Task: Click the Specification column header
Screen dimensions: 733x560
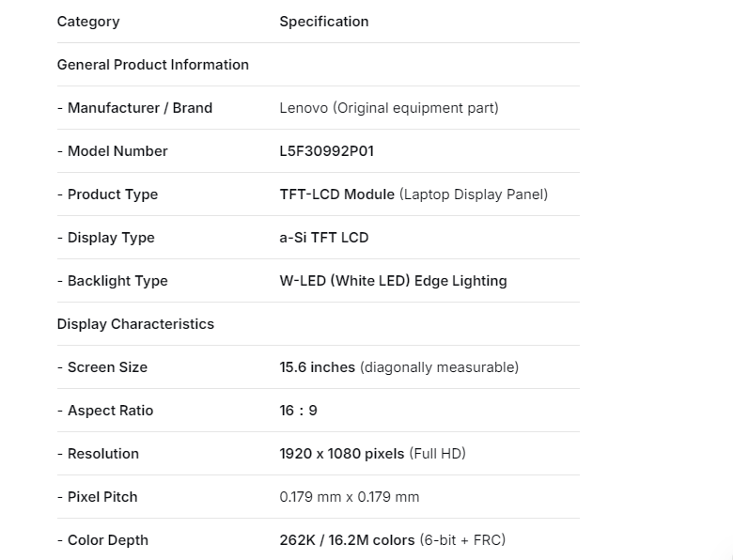Action: pos(323,22)
